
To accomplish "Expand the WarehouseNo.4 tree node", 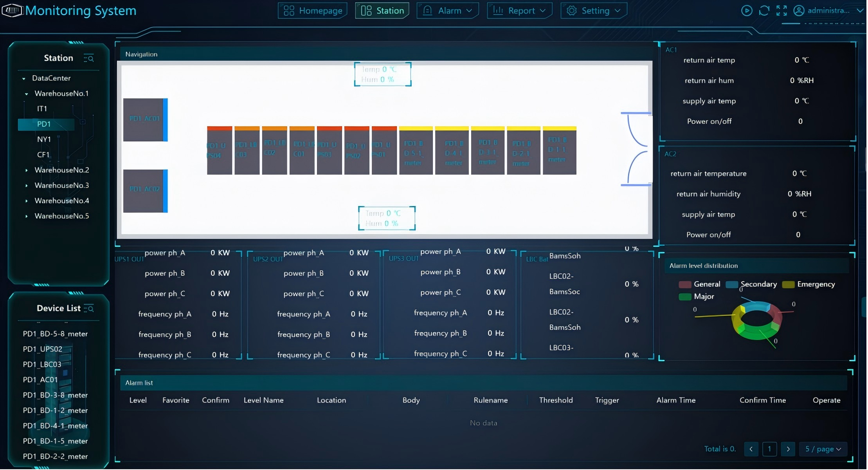I will pyautogui.click(x=27, y=201).
